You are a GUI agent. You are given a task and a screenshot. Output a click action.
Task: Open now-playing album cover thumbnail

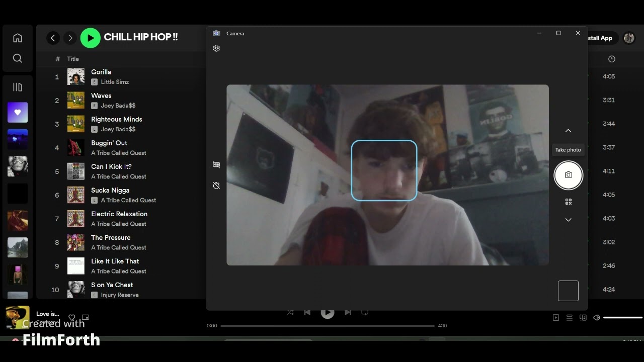(18, 317)
